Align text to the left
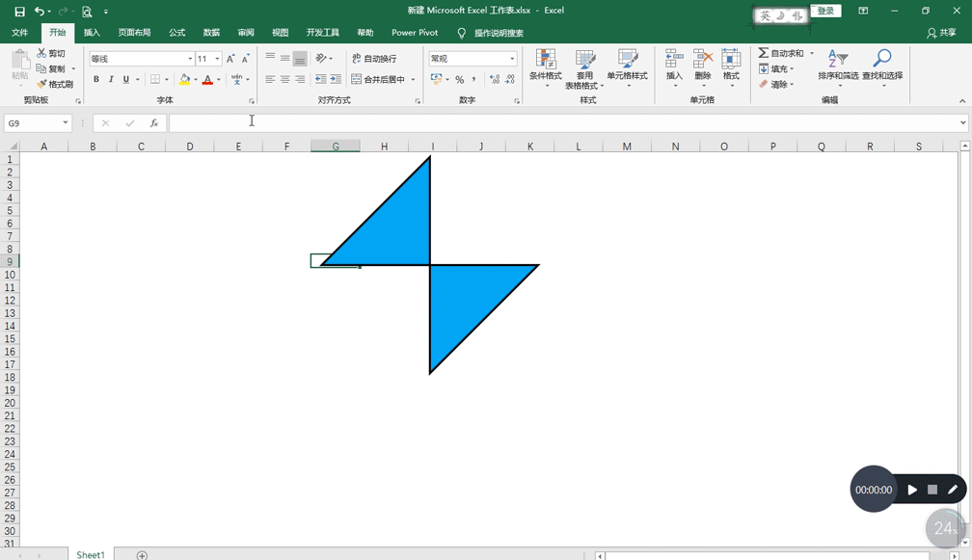This screenshot has height=560, width=972. click(270, 79)
